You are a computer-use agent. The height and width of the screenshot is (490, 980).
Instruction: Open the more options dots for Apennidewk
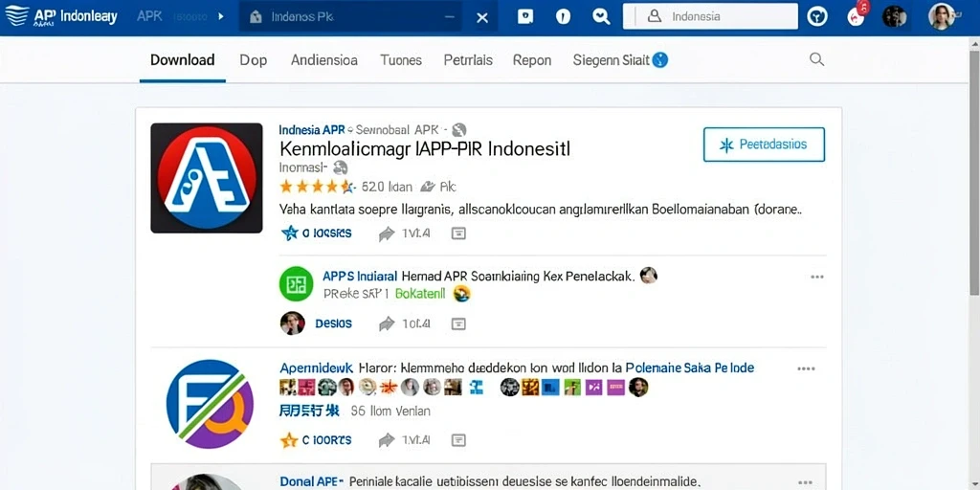806,368
